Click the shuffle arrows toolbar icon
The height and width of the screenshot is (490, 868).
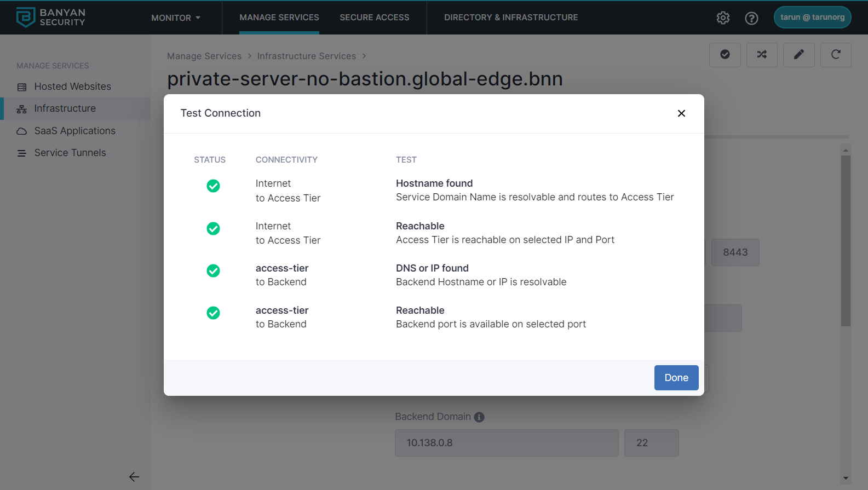[x=762, y=55]
